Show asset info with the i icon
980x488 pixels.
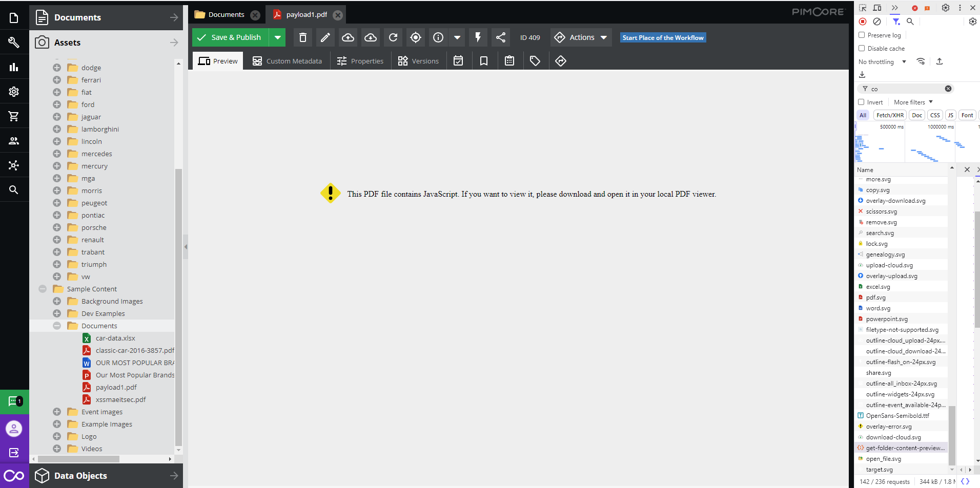tap(438, 37)
